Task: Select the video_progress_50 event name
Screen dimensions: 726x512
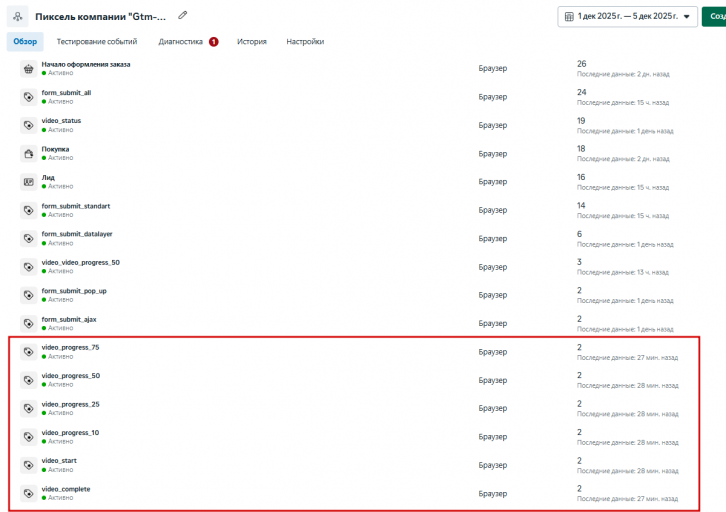Action: (71, 375)
